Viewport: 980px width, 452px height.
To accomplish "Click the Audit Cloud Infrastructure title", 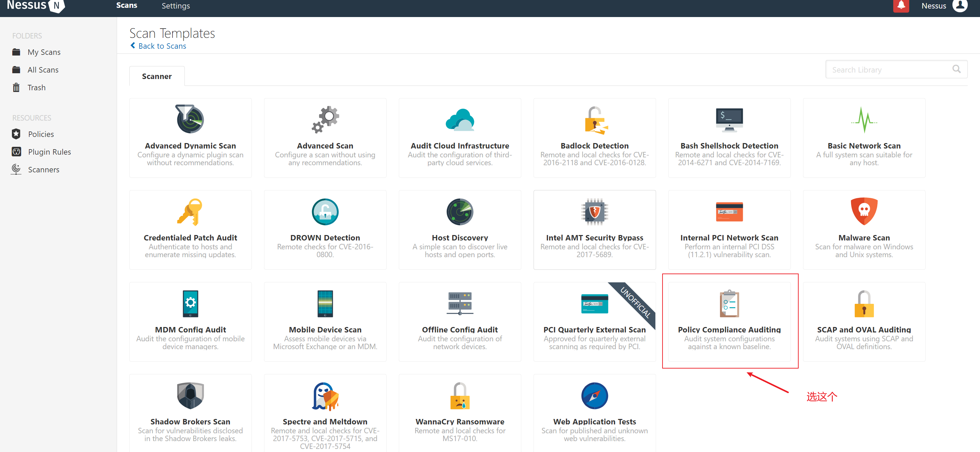I will (x=460, y=145).
